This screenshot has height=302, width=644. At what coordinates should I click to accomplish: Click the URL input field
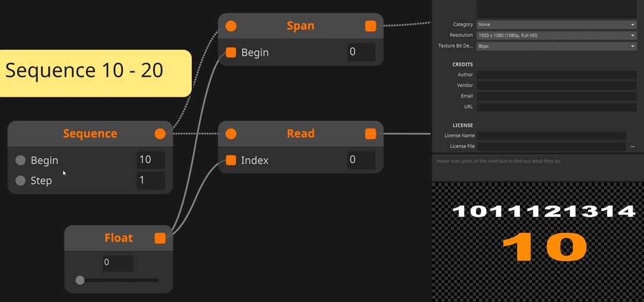tap(557, 107)
